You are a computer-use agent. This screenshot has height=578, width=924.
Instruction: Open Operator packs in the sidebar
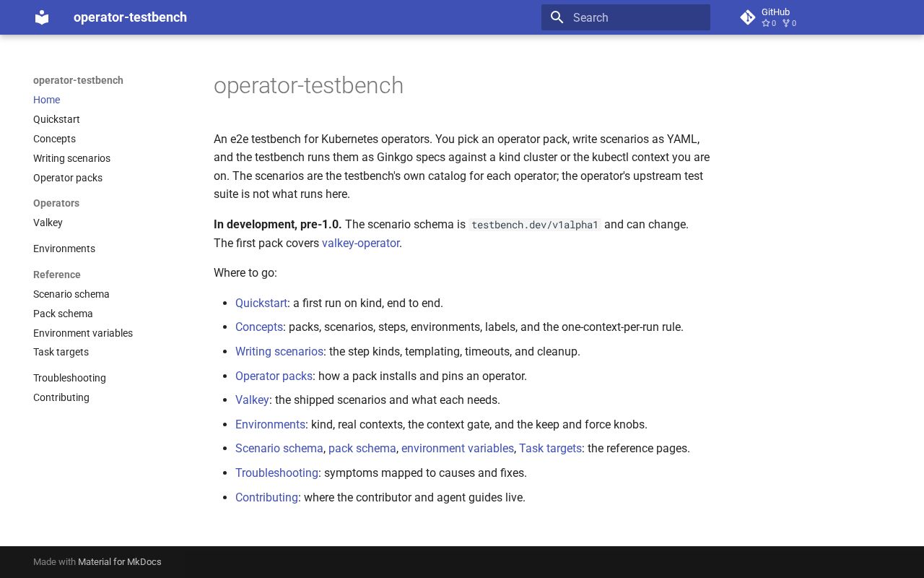68,178
